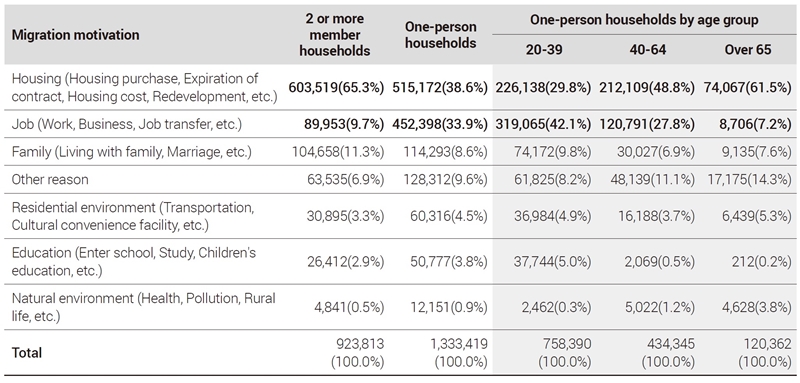Click the cell 319,065(42.1%)
This screenshot has width=800, height=383.
pyautogui.click(x=543, y=124)
